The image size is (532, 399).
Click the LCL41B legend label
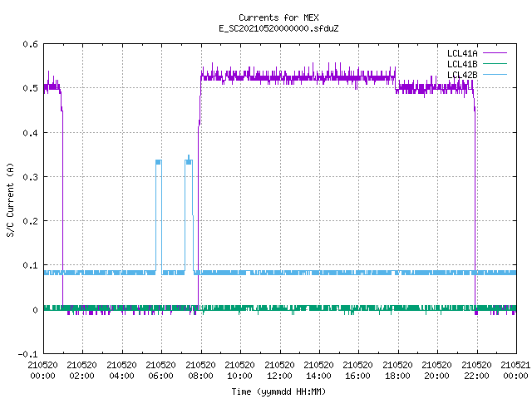pos(462,64)
